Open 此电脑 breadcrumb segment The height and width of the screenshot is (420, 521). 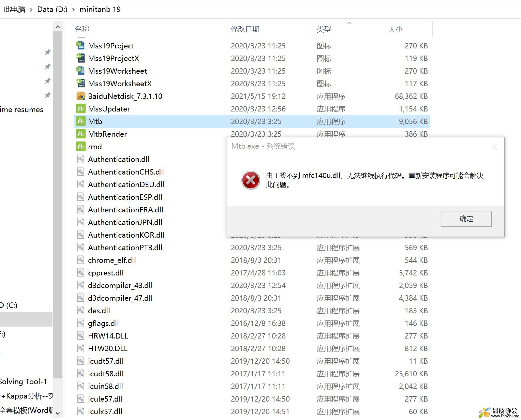15,10
